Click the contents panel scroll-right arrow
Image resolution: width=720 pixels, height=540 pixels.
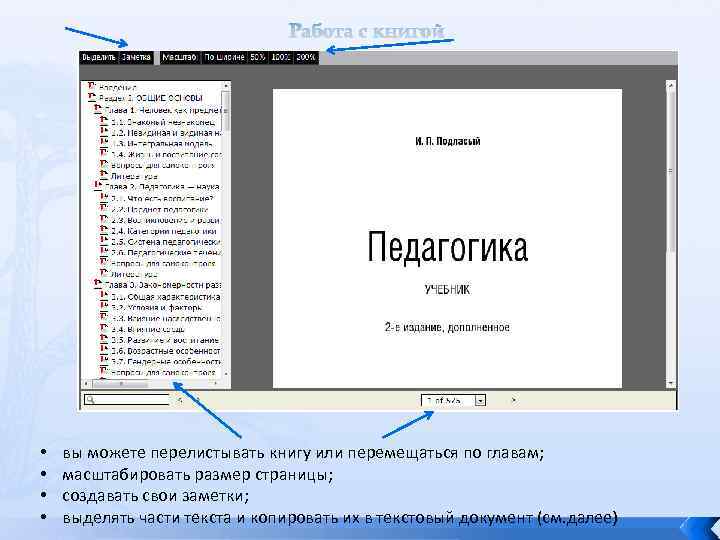pos(216,383)
